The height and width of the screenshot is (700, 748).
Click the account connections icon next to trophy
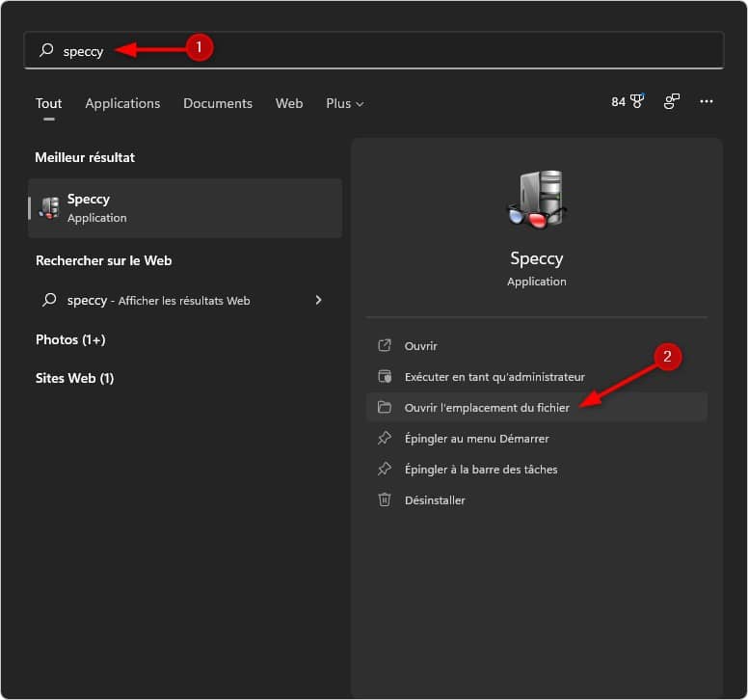pyautogui.click(x=671, y=101)
